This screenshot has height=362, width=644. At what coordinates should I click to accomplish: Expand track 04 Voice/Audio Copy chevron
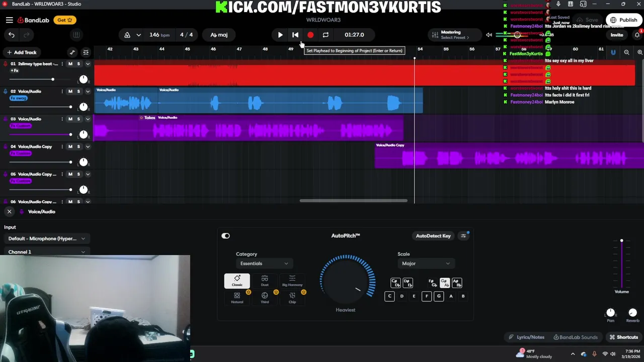coord(88,147)
